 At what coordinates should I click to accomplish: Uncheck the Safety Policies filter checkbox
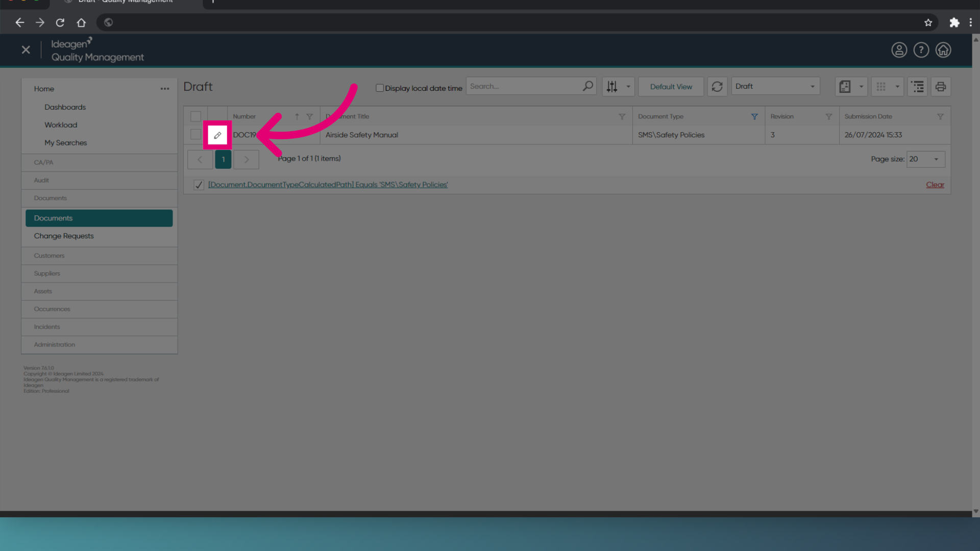[x=199, y=185]
